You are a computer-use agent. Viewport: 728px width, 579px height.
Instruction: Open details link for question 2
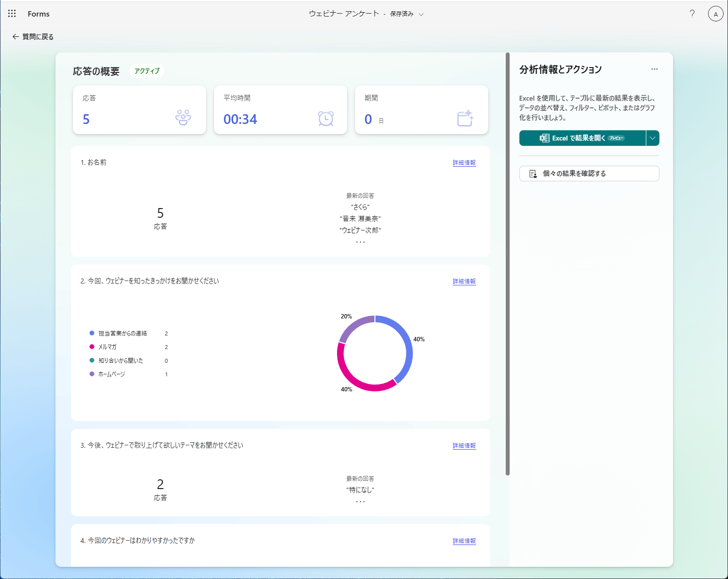(x=464, y=281)
